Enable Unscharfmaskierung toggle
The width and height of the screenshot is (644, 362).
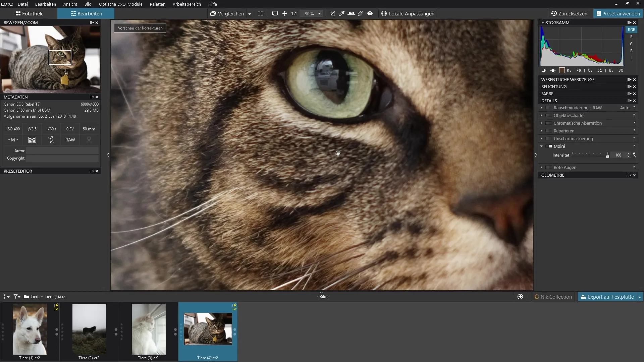coord(549,138)
